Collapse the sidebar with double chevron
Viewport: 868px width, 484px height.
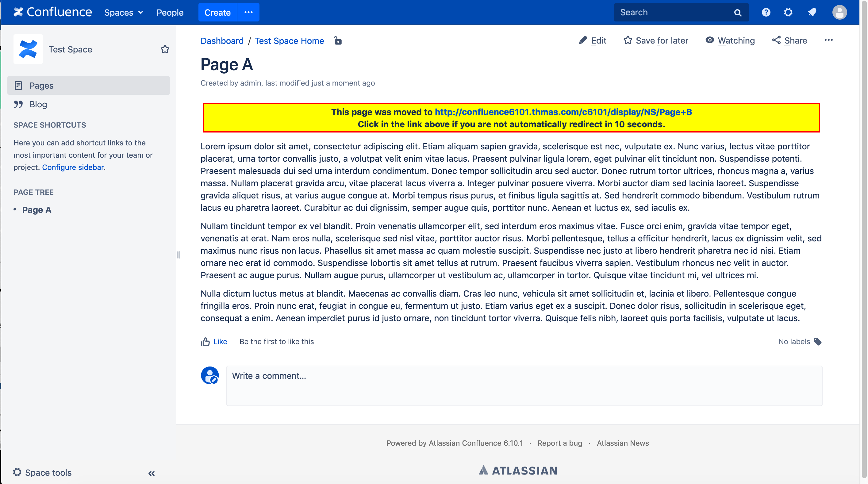[x=152, y=473]
